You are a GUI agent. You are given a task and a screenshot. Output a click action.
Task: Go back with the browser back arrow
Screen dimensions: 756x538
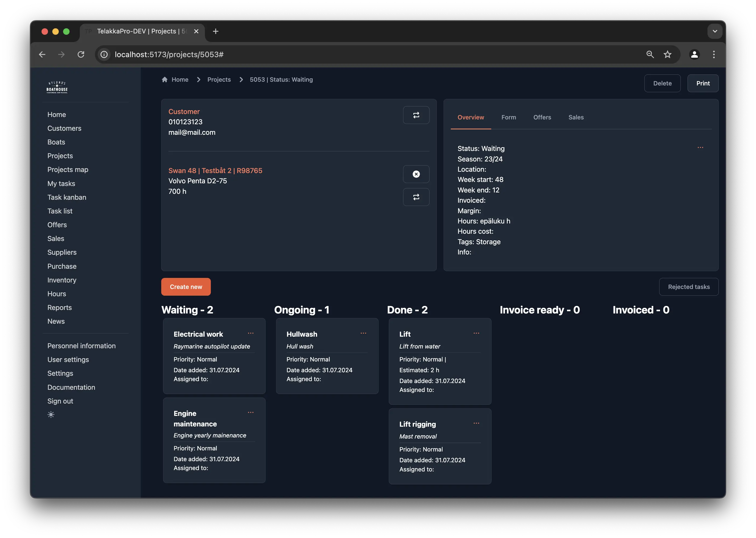(x=42, y=54)
